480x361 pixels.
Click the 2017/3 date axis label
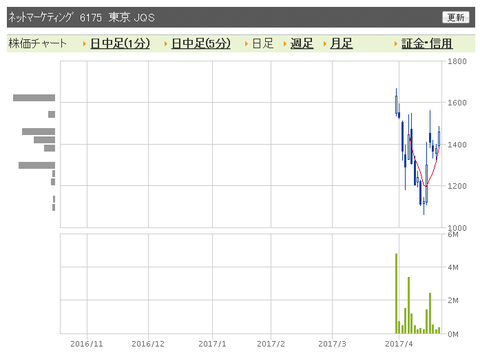[332, 344]
